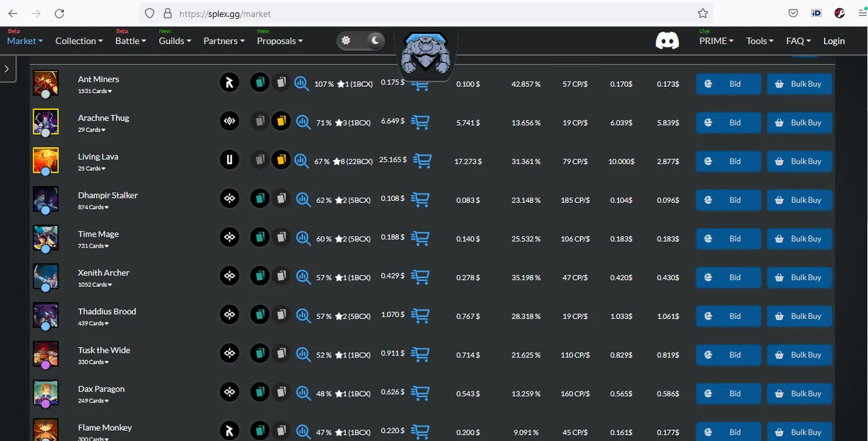Open the Proposals menu

280,41
